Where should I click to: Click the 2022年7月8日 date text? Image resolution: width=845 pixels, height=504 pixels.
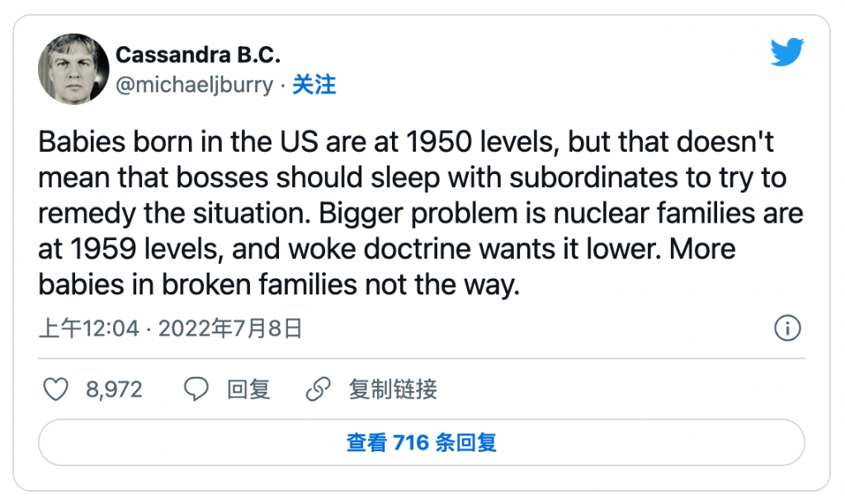click(x=230, y=329)
